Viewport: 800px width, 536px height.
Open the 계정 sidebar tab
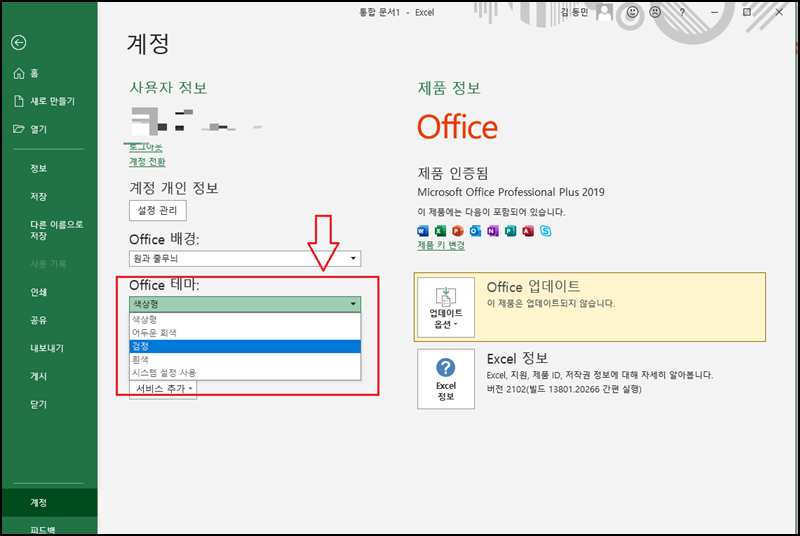coord(48,502)
